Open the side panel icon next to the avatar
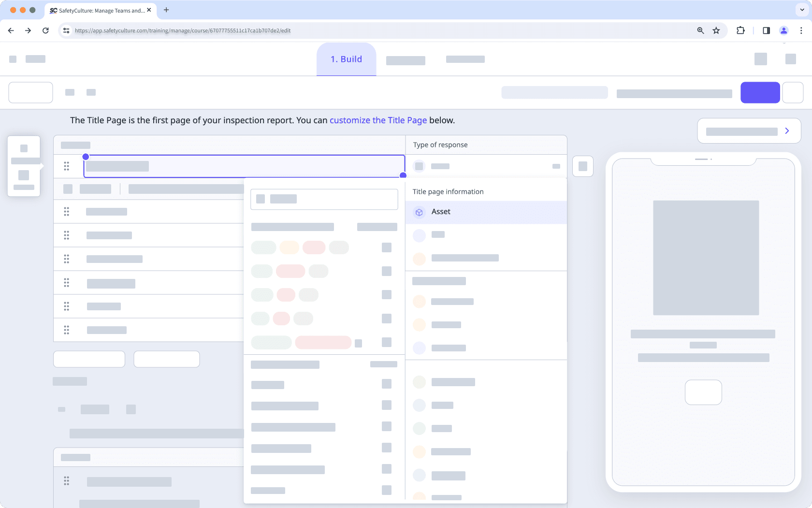The width and height of the screenshot is (812, 508). click(766, 30)
